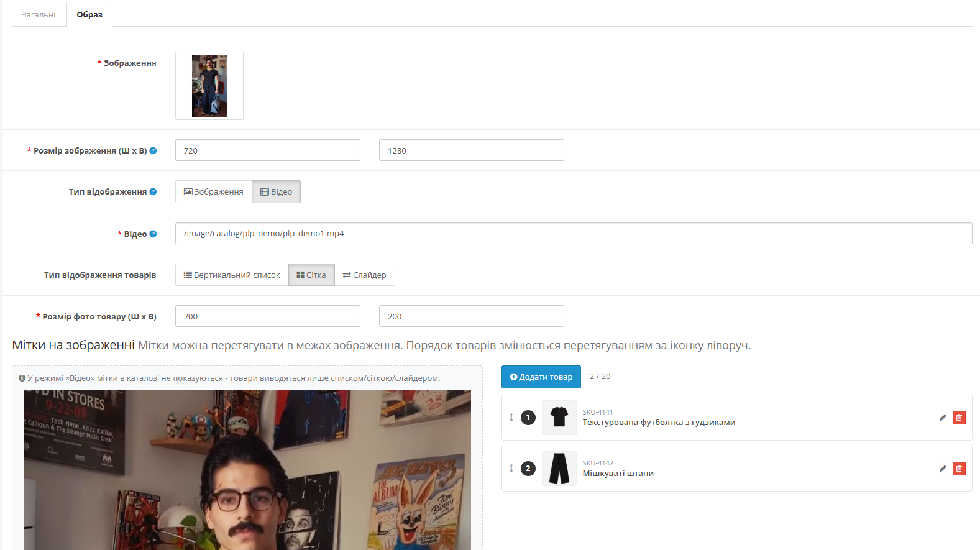Focus product photo height field
Viewport: 980px width, 550px height.
(x=472, y=316)
